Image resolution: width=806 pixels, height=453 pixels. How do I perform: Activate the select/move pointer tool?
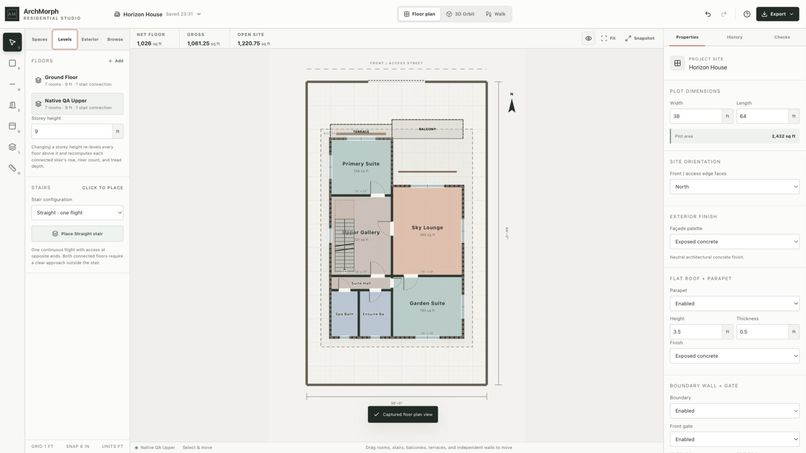[12, 42]
